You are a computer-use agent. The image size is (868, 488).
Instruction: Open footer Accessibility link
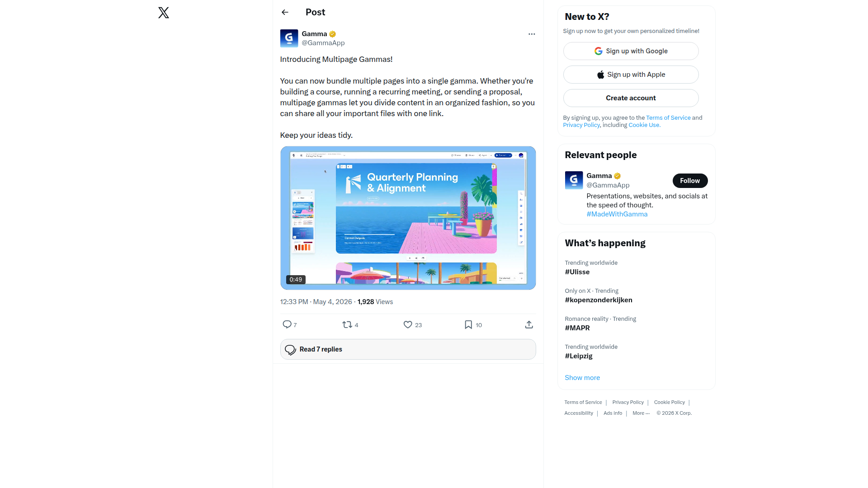point(578,413)
